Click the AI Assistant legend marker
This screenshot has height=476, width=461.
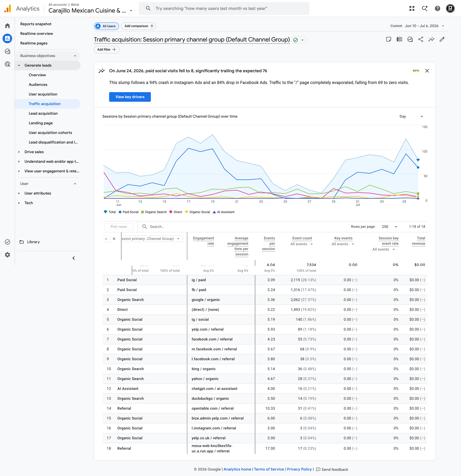click(x=214, y=212)
